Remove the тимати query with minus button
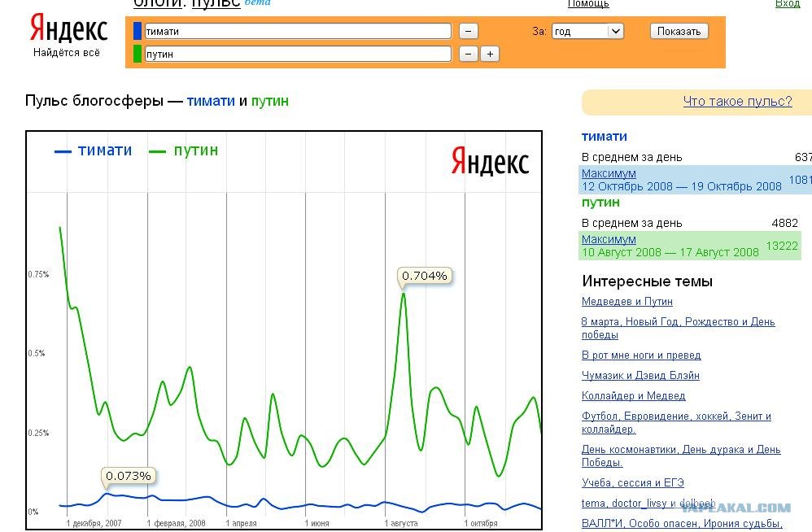 click(x=468, y=31)
